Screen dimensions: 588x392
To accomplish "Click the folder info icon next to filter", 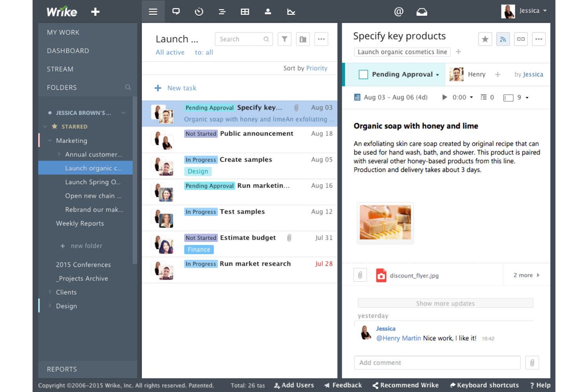I will [303, 39].
